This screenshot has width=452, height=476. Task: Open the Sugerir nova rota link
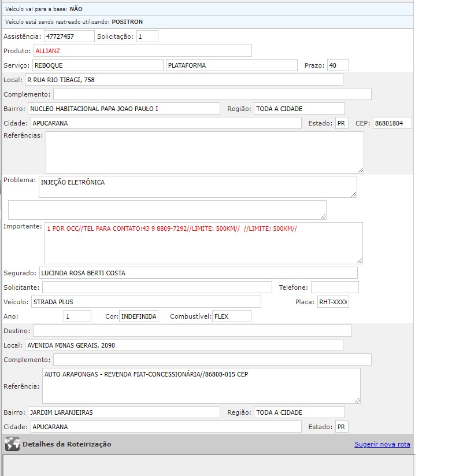pyautogui.click(x=382, y=444)
